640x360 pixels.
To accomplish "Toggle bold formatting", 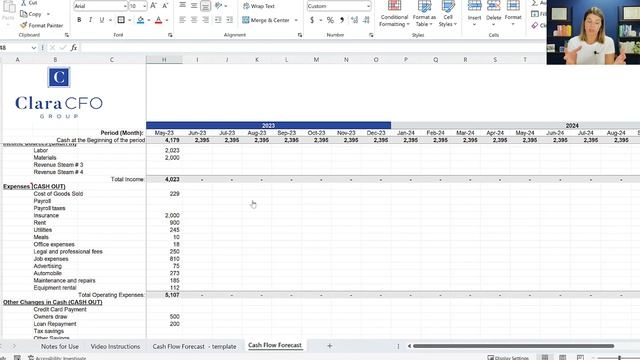I will pyautogui.click(x=79, y=20).
